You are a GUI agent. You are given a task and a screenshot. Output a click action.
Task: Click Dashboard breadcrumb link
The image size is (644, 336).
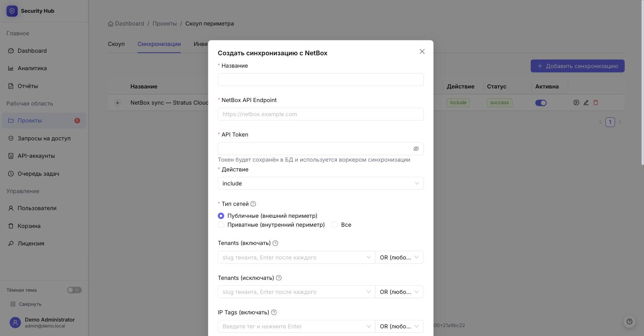tap(126, 23)
